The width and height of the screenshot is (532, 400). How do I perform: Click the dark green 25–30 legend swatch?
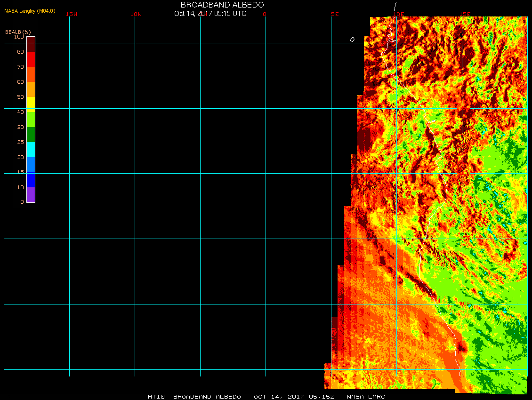click(31, 135)
